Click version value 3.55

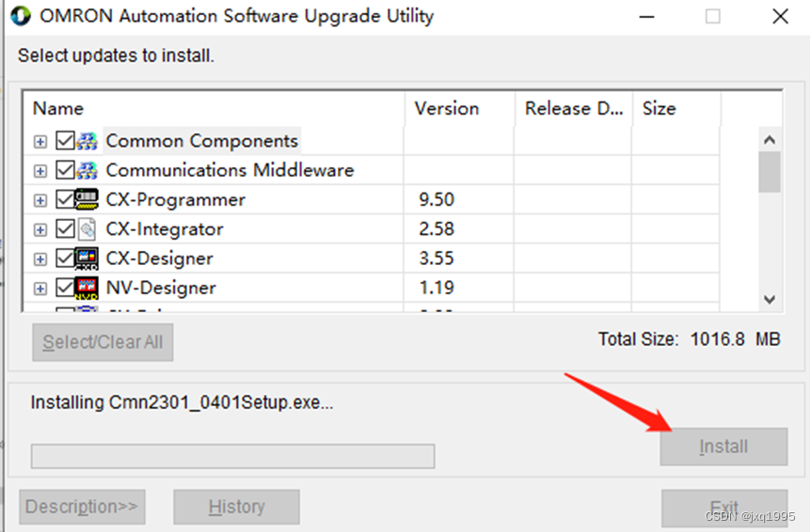click(437, 258)
